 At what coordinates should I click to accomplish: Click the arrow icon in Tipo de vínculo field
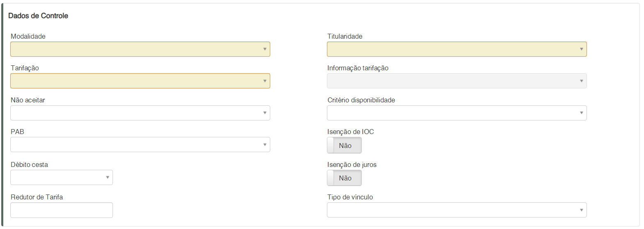582,210
